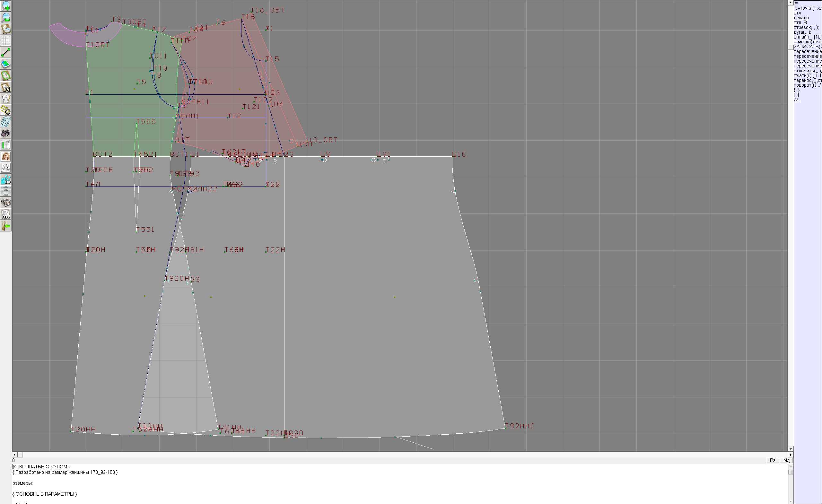
Task: Click canvas vertical scrollbar up arrow
Action: tap(791, 3)
